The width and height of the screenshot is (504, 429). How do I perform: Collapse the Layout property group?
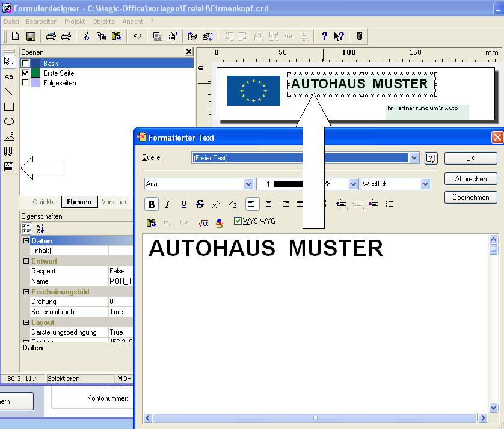pos(26,323)
